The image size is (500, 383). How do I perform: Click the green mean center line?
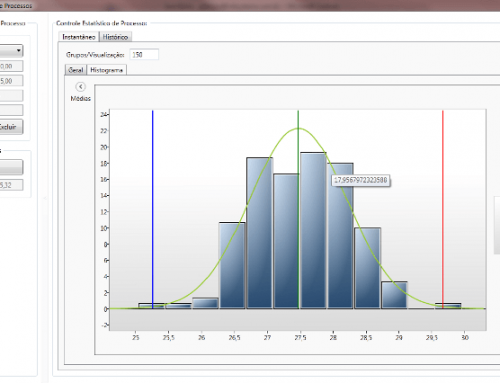(298, 209)
